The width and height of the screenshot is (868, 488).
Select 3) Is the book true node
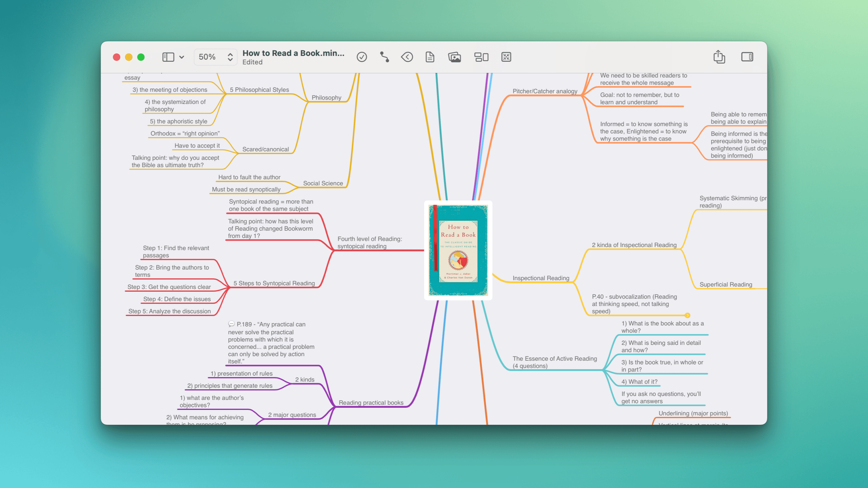coord(662,366)
